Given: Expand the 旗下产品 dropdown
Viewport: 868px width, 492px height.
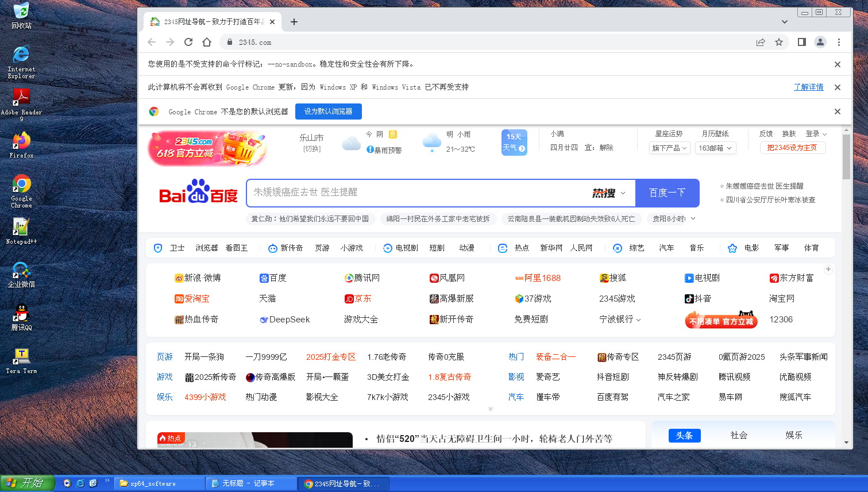Looking at the screenshot, I should point(669,148).
